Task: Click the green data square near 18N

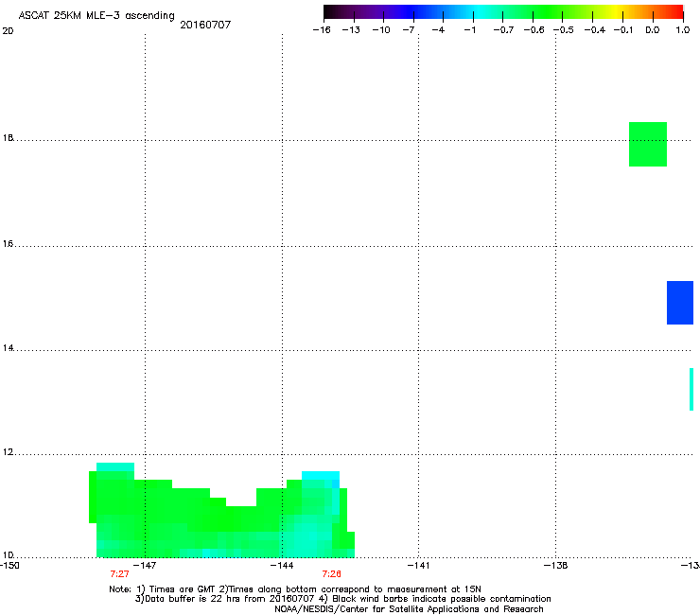Action: click(x=648, y=144)
